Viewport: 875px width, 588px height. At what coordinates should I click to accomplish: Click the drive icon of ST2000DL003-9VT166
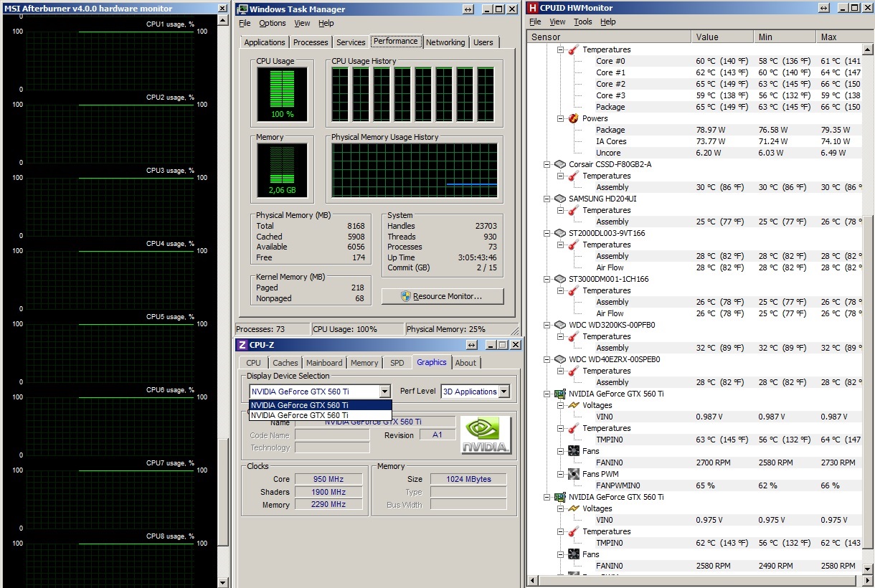561,233
